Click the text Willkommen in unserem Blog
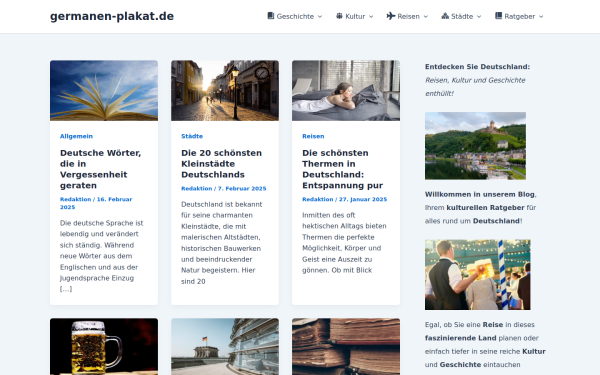600x375 pixels. tap(480, 194)
